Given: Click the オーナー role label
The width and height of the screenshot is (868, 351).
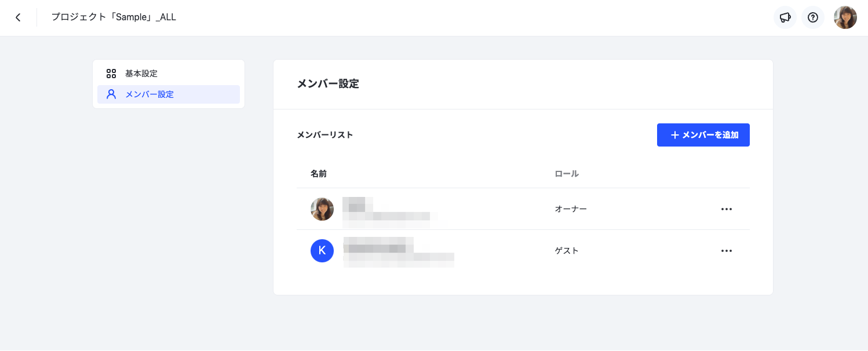Looking at the screenshot, I should pos(571,209).
